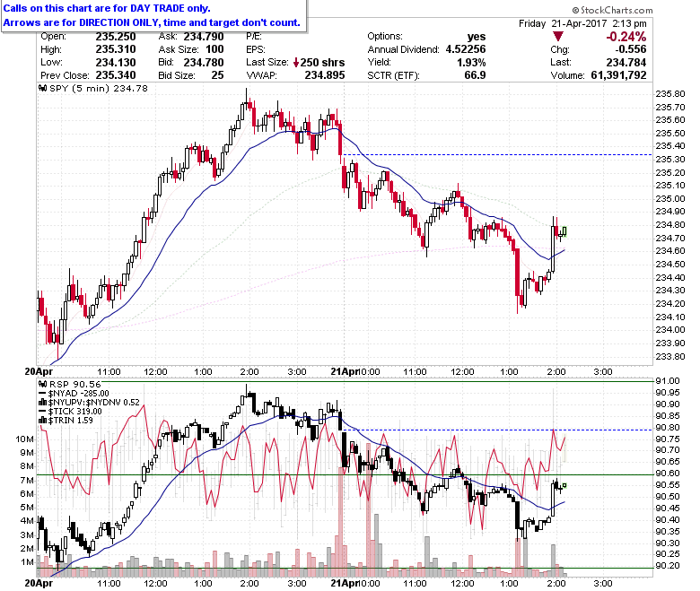Click the '90.80' RSP axis label
This screenshot has width=700, height=591.
(x=668, y=427)
